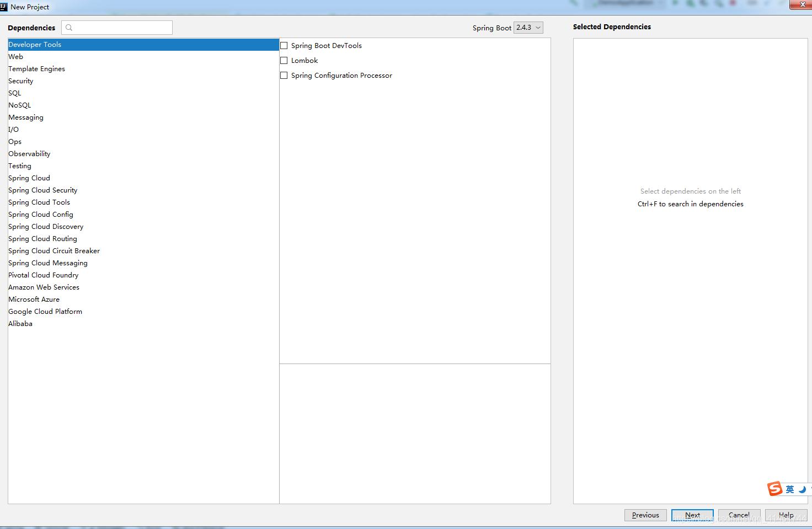Close the New Project dialog
812x529 pixels.
point(800,4)
